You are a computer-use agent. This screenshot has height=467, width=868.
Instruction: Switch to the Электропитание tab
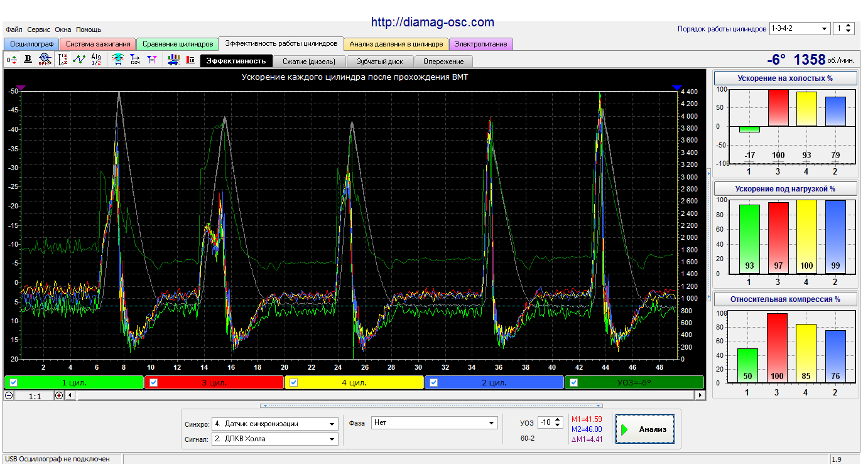tap(481, 44)
